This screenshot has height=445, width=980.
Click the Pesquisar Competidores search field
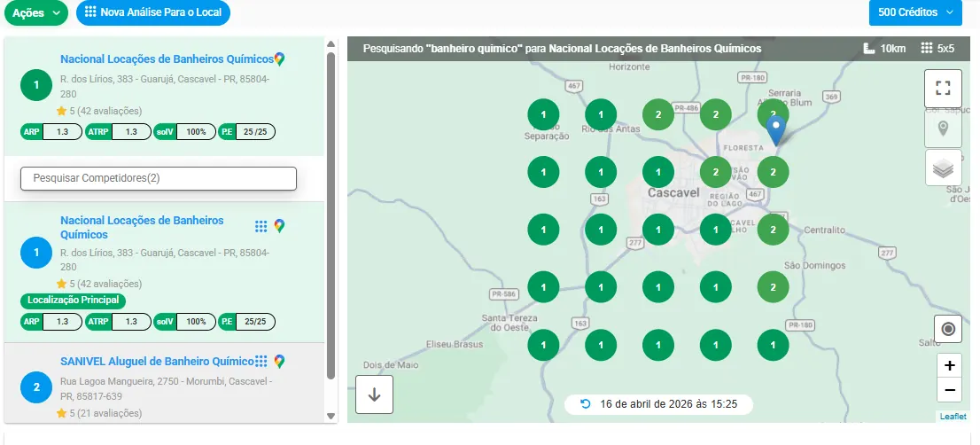158,178
